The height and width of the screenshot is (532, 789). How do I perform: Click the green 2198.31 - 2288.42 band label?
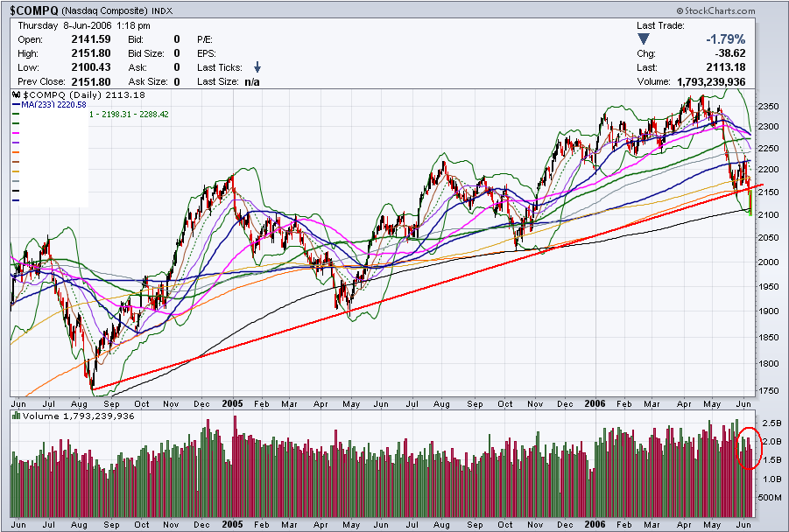click(130, 114)
